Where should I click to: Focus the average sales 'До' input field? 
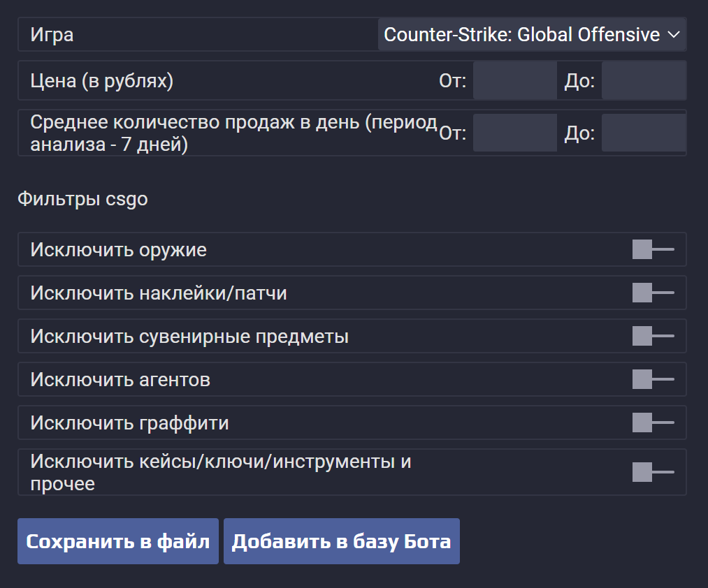(644, 133)
